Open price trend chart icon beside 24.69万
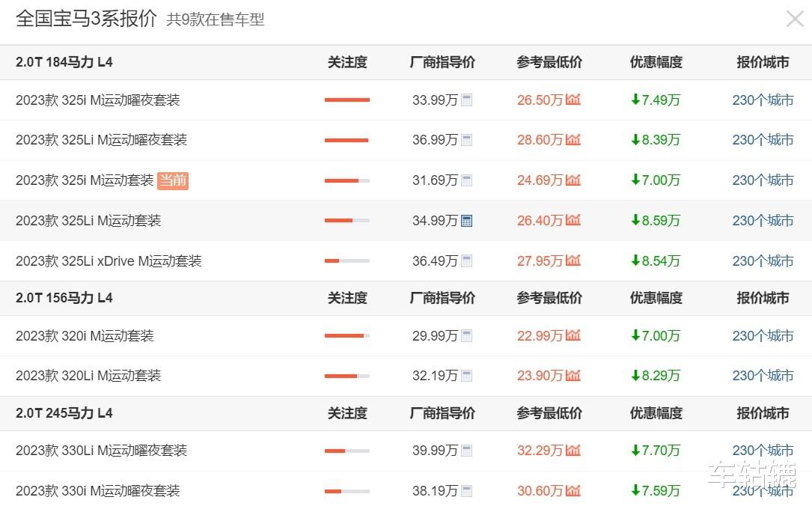Screen dimensions: 812x509 573,180
